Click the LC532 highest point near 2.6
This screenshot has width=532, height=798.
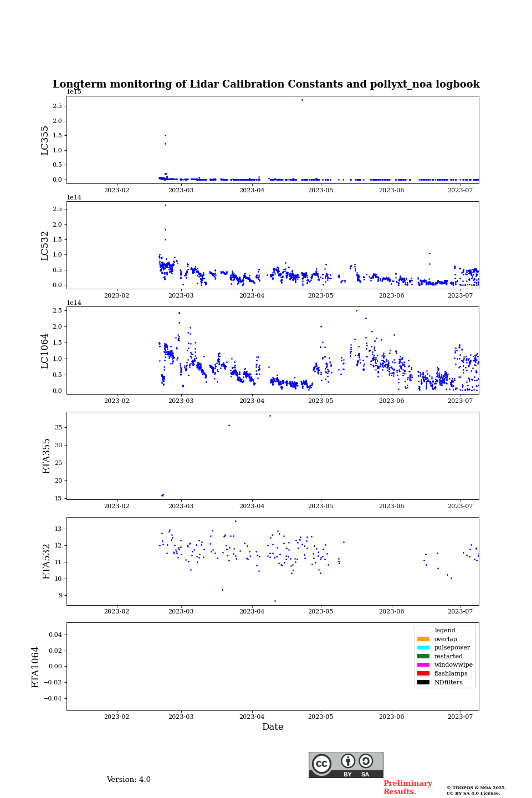tap(165, 205)
